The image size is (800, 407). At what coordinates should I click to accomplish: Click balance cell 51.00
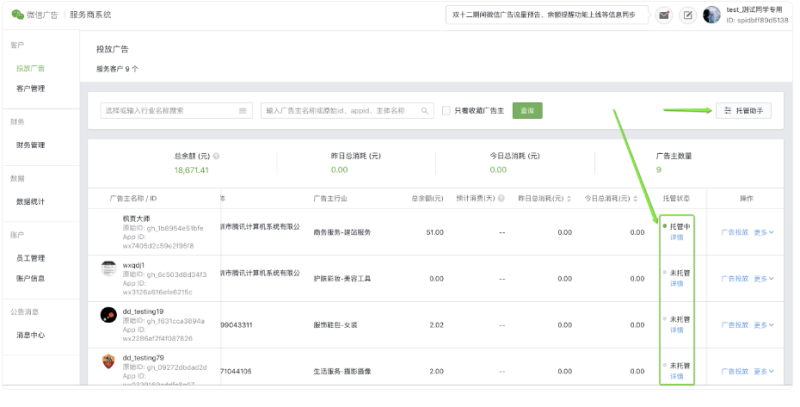pos(435,233)
